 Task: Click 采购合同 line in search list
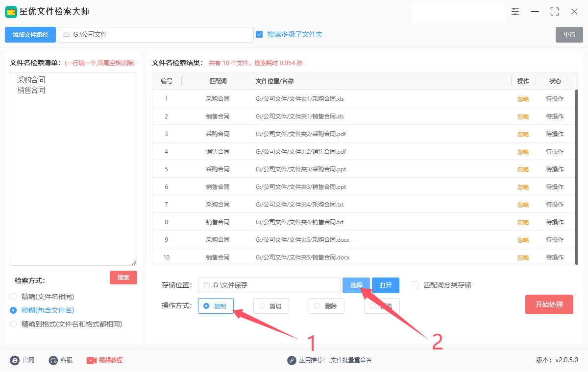pyautogui.click(x=31, y=79)
